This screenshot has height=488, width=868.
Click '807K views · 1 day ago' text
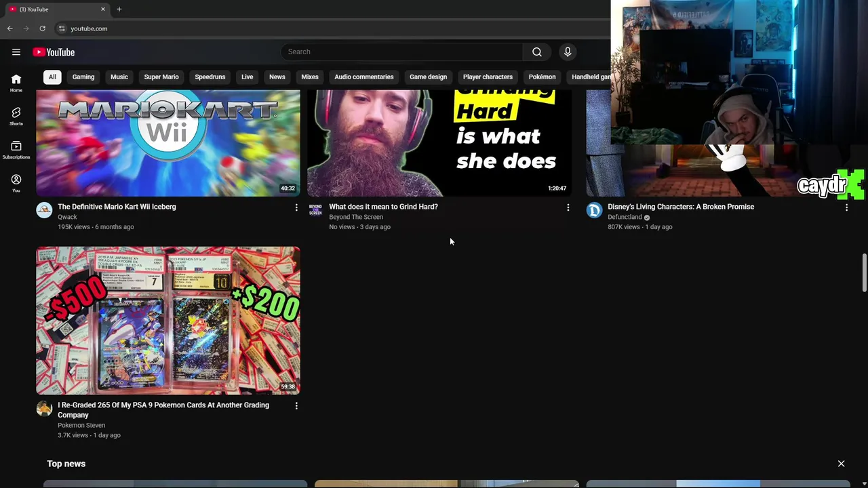pyautogui.click(x=640, y=227)
